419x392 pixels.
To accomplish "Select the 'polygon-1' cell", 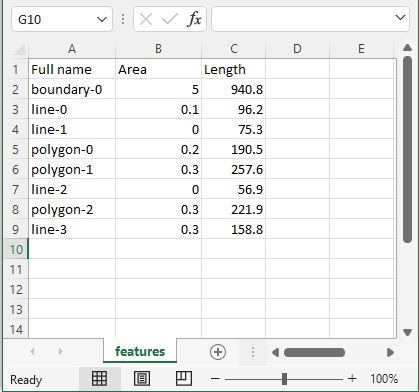I will [x=72, y=169].
